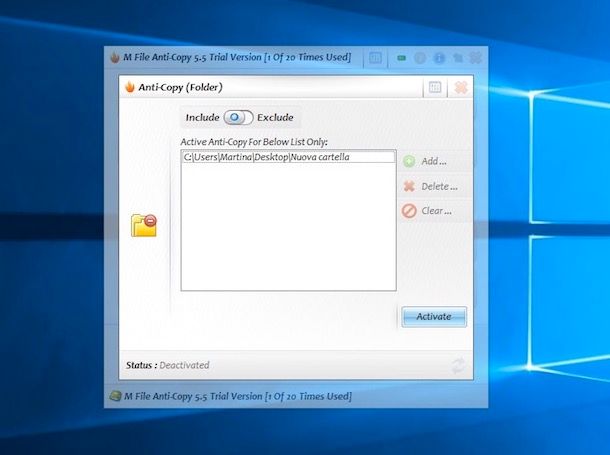Click the gray round icon beside the info icon

[x=420, y=58]
